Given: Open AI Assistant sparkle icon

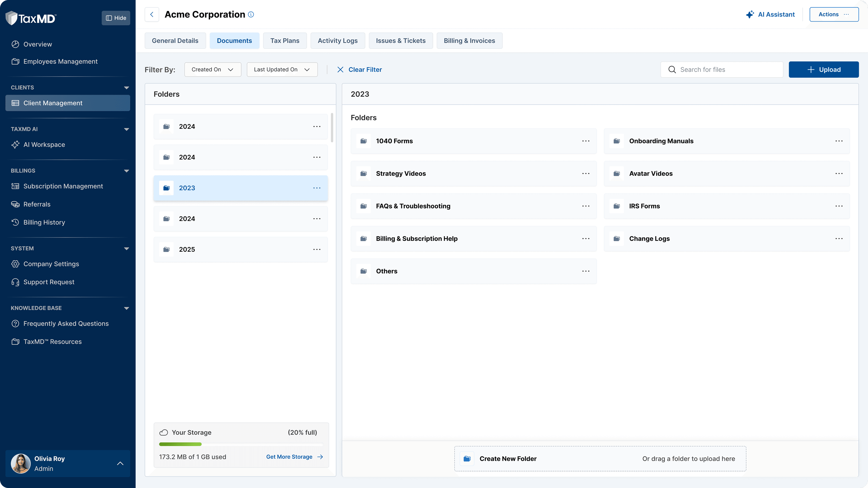Looking at the screenshot, I should (750, 15).
